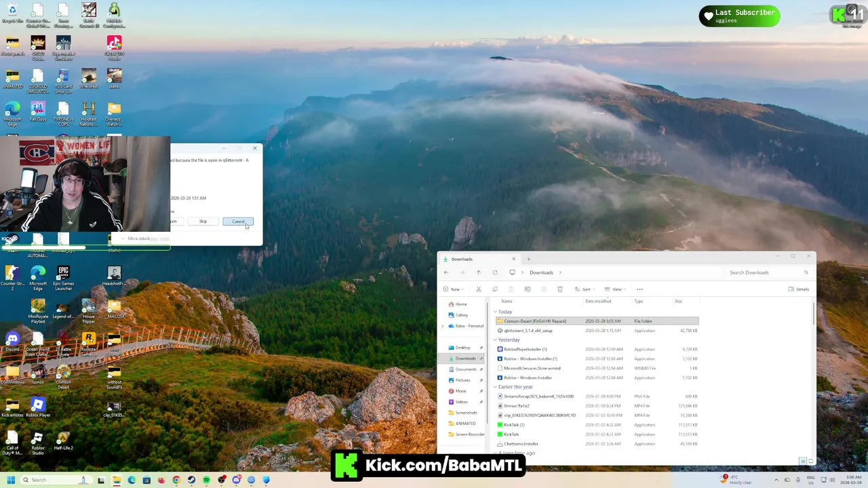Open the New dropdown in Explorer
The image size is (868, 488).
[x=454, y=289]
